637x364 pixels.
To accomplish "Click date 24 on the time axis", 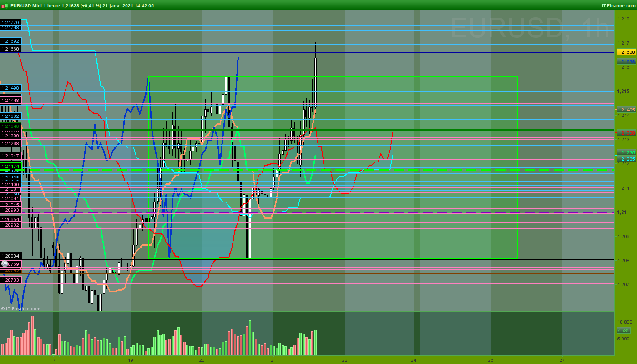I will (413, 359).
